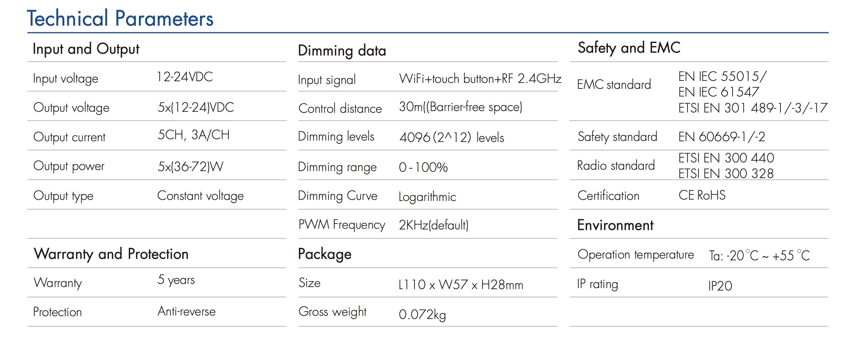Click the Warranty and Protection heading
This screenshot has width=868, height=345.
click(111, 254)
